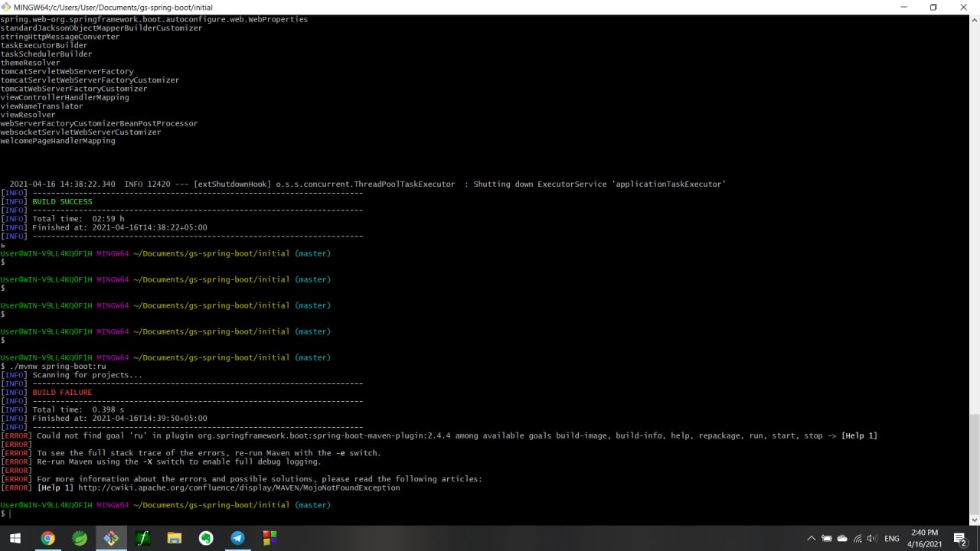
Task: Switch the ENG input language indicator
Action: point(892,539)
